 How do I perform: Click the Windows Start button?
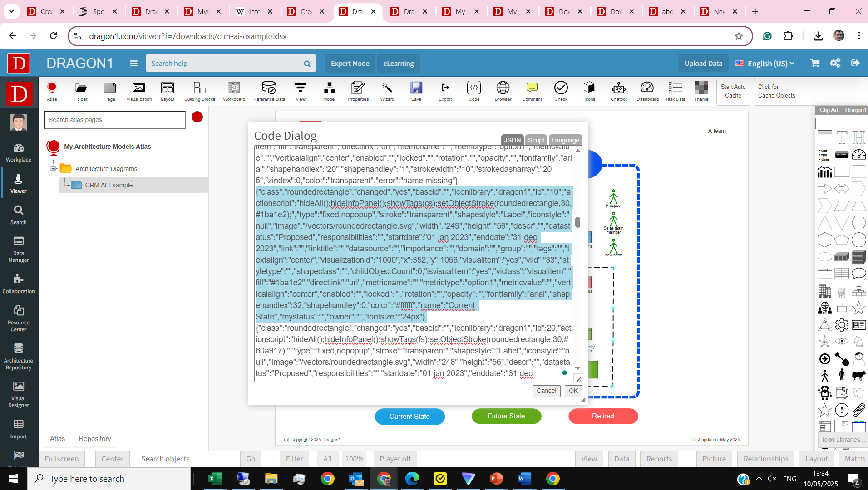coord(13,479)
